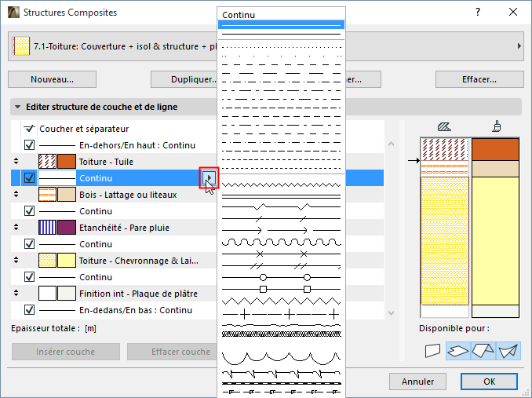Viewport: 532px width, 398px height.
Task: Toggle the Continu checkbox below Bois - Lattage
Action: [x=29, y=210]
